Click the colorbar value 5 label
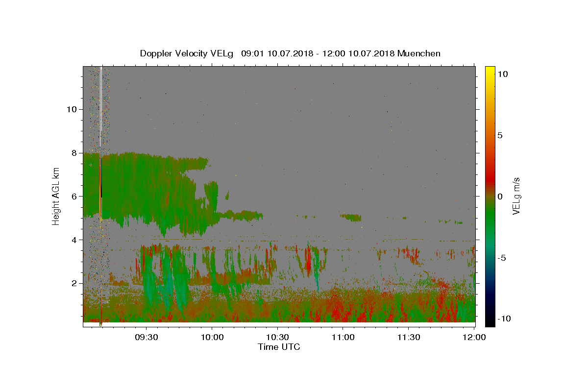This screenshot has height=392, width=588. coord(500,135)
